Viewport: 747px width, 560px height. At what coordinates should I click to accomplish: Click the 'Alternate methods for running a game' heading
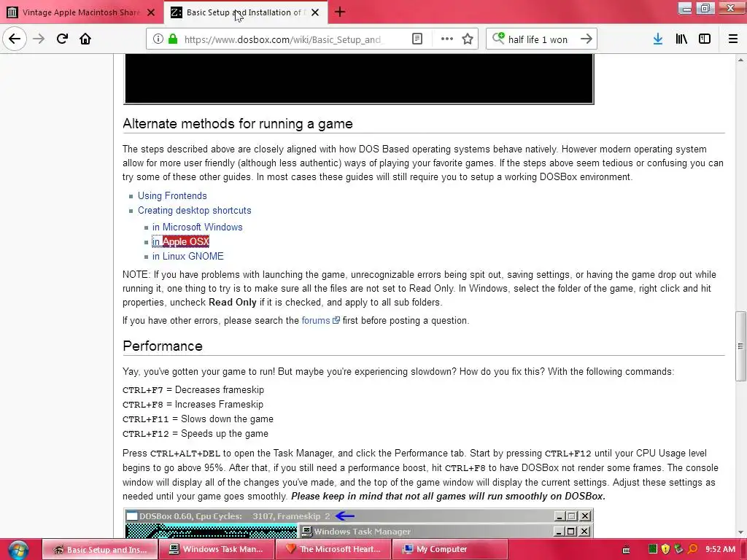[238, 124]
